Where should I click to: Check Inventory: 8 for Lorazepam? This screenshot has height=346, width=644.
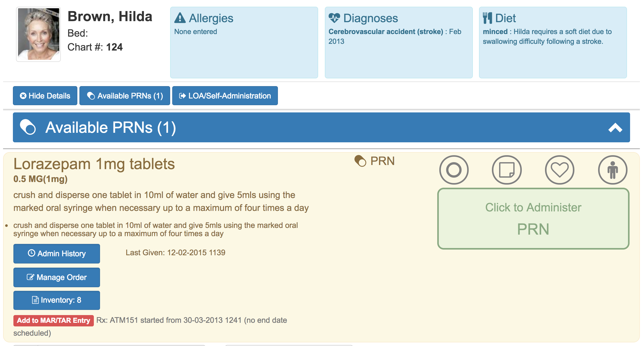click(x=57, y=300)
